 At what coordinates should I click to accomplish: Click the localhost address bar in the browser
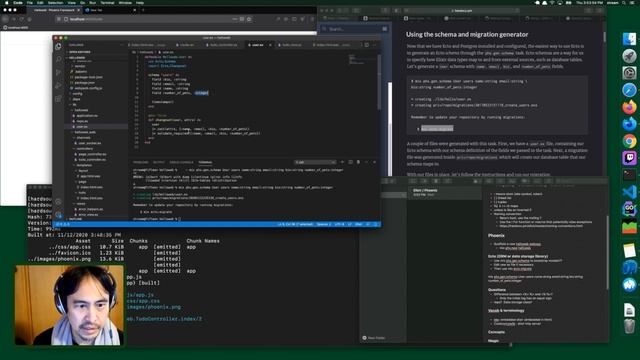pos(154,19)
